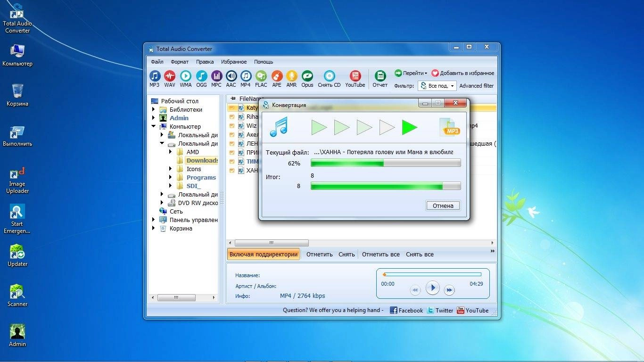This screenshot has height=362, width=644.
Task: Open the Правка menu
Action: pos(205,62)
